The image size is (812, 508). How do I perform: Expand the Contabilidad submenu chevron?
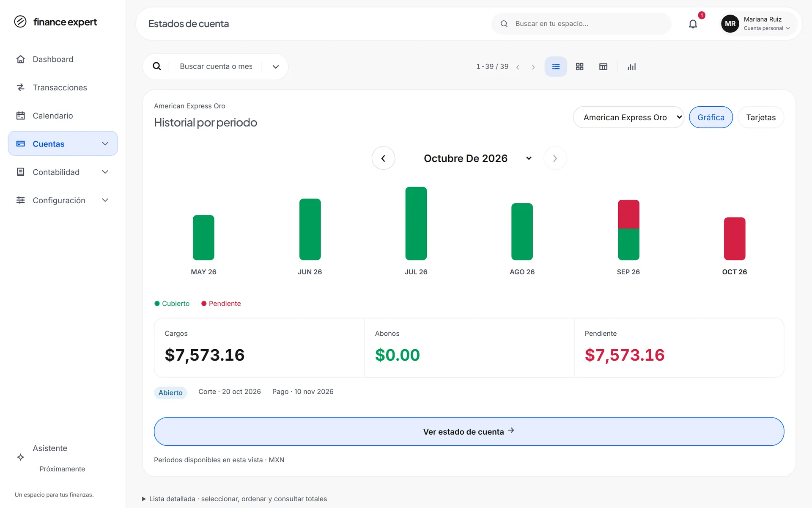[x=105, y=172]
